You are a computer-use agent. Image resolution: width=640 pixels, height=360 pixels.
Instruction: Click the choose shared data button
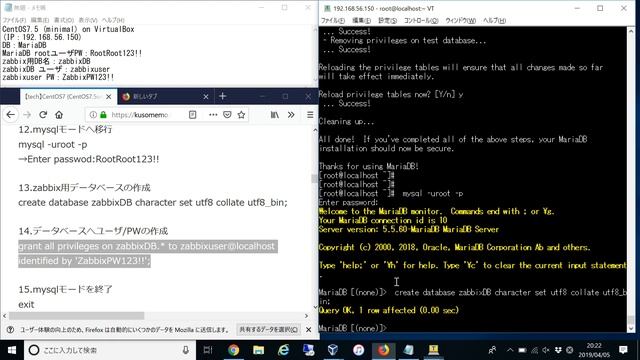tap(268, 329)
